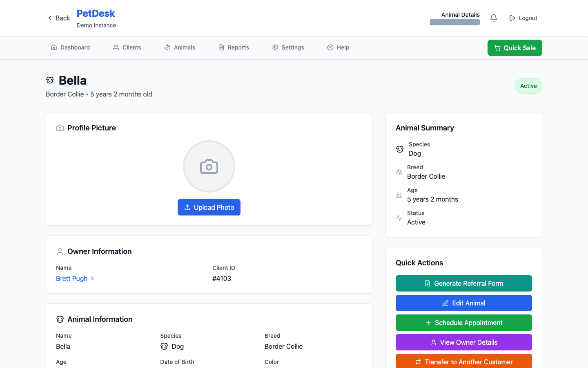
Task: Click the file icon in Generate Referral Form
Action: pos(428,283)
